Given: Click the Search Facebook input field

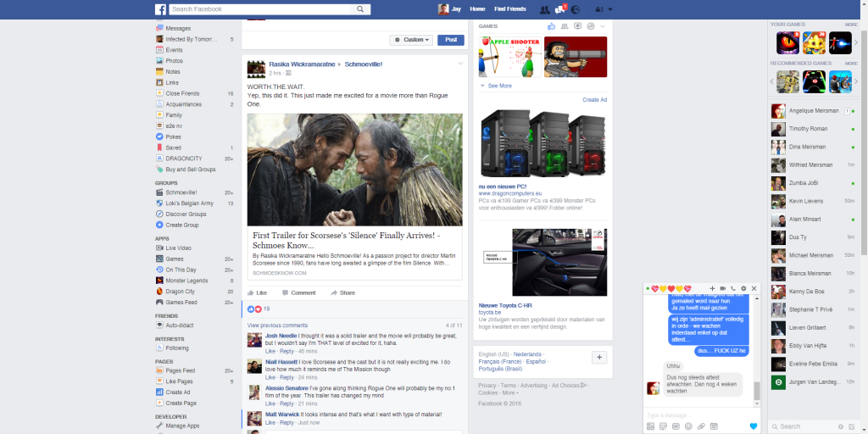Looking at the screenshot, I should coord(260,9).
